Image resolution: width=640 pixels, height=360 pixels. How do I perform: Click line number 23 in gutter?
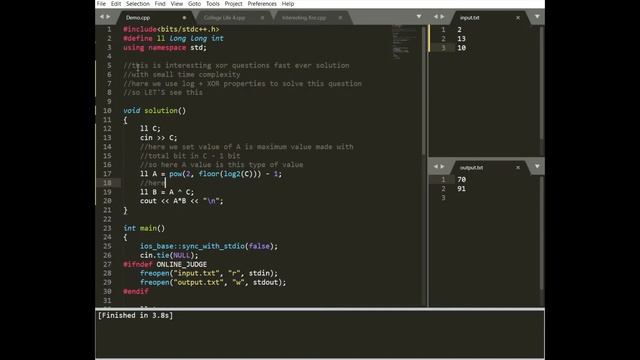click(107, 228)
